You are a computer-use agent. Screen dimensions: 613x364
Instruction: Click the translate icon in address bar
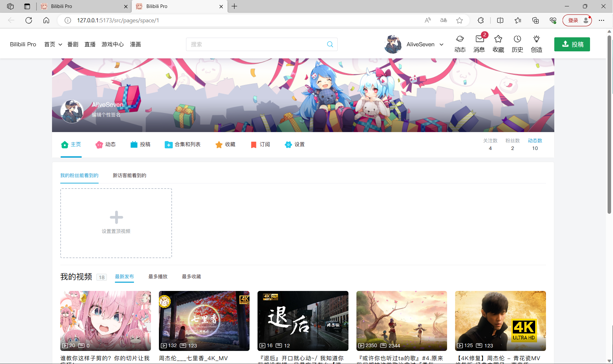pos(444,20)
